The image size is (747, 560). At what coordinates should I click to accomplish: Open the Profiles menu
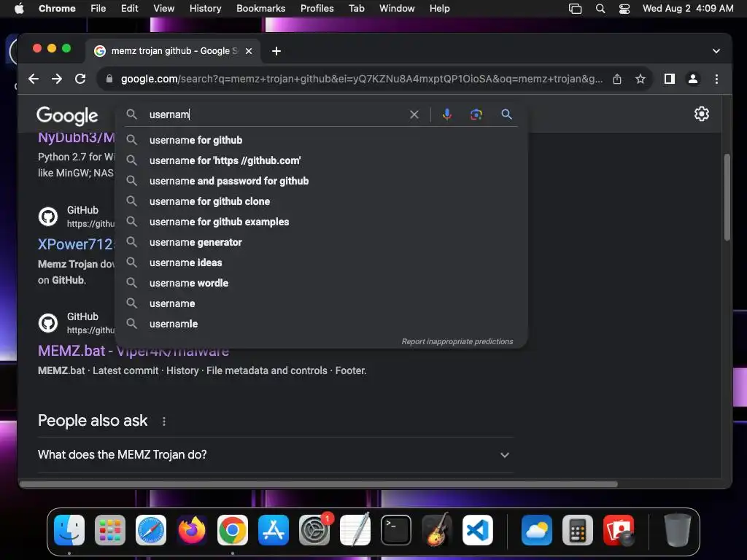[317, 9]
